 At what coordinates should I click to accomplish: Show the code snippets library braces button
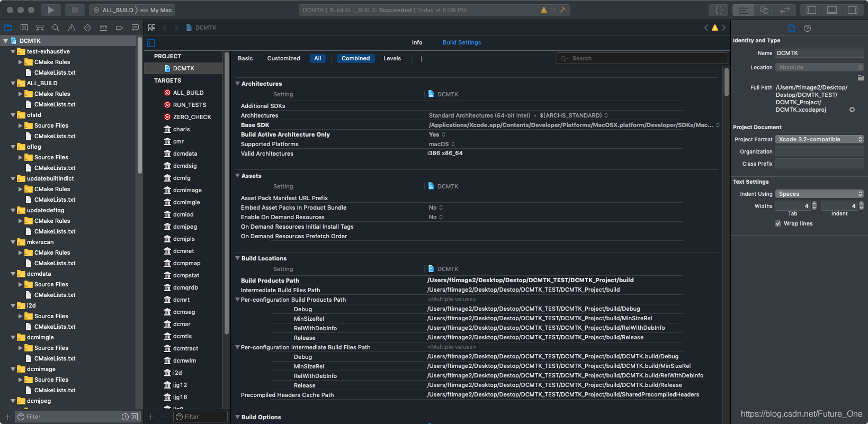[x=719, y=10]
